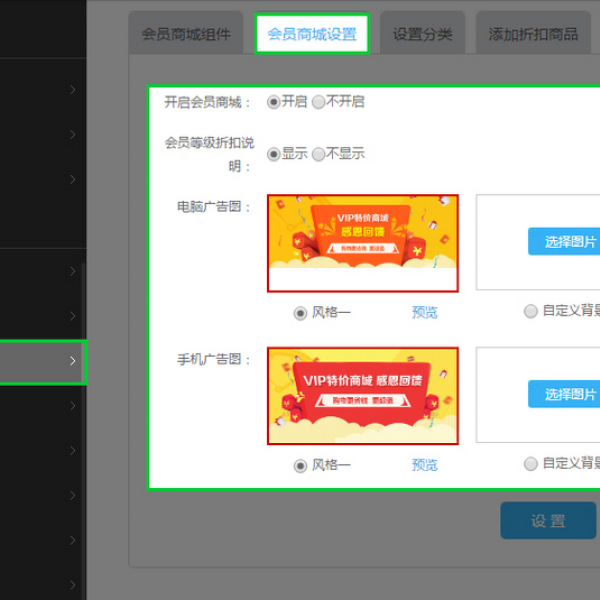Go to the 设置分类 tab
600x600 pixels.
click(422, 34)
